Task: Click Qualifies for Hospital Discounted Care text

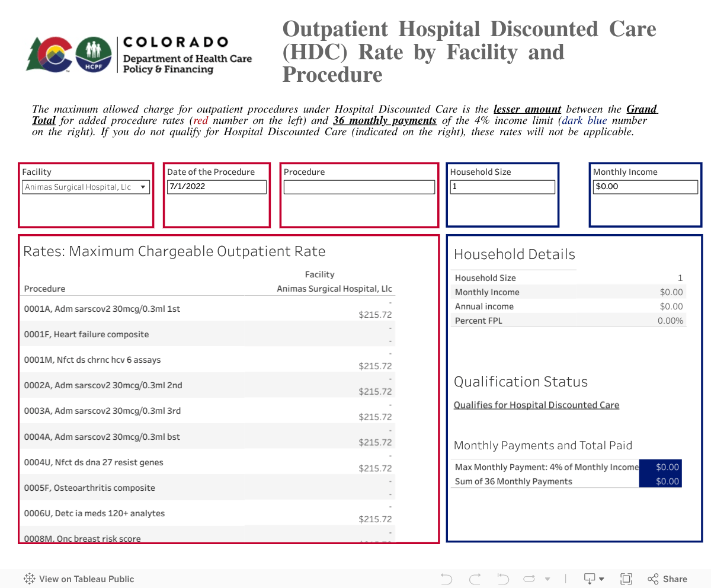Action: (536, 405)
